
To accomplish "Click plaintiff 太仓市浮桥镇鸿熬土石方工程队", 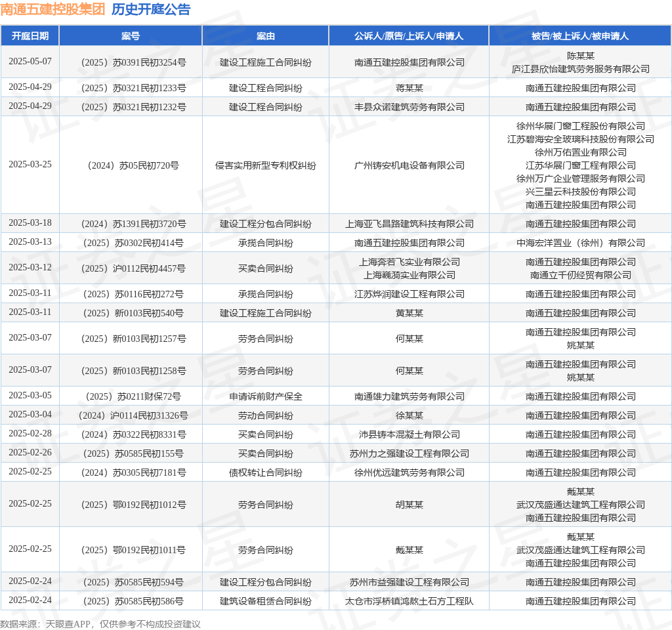I will coord(409,601).
